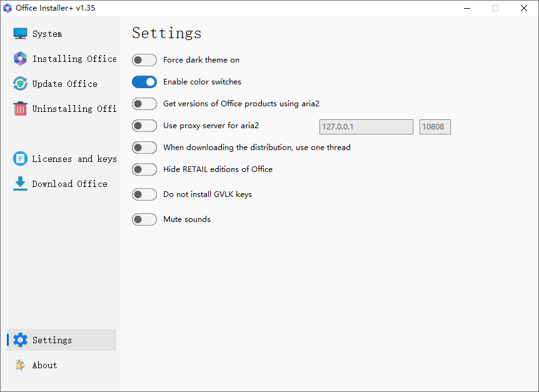Enable single-thread distribution download toggle

[x=144, y=148]
